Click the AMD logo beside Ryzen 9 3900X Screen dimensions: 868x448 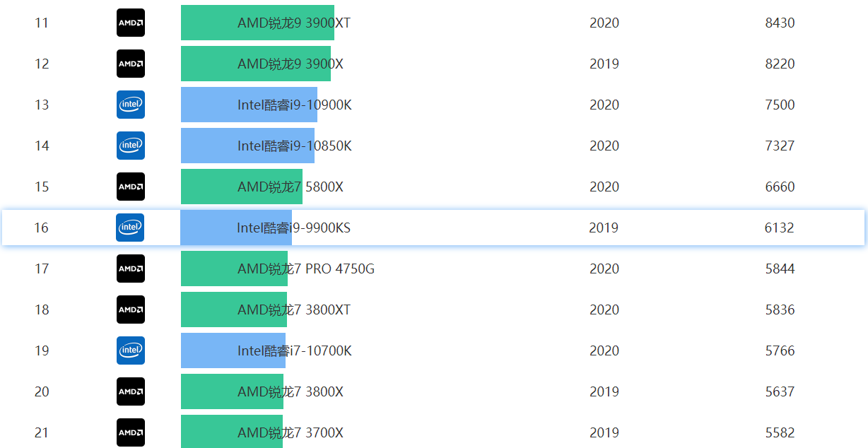pos(131,64)
